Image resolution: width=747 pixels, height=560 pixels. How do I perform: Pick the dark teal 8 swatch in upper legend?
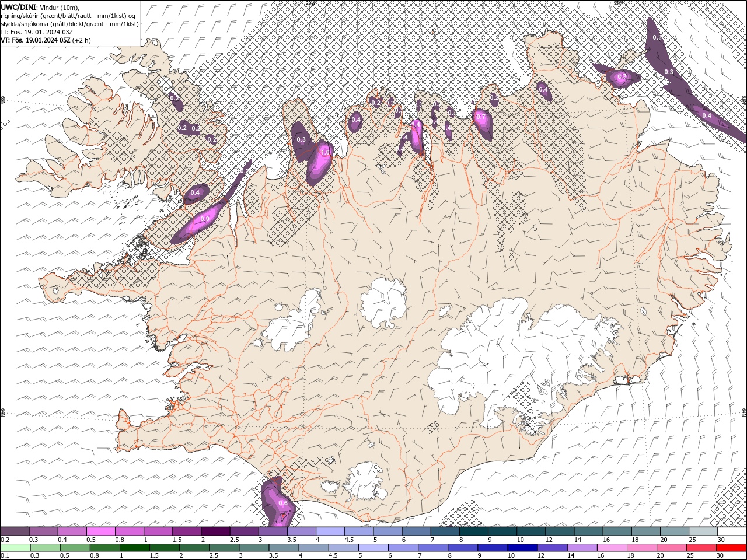click(474, 531)
